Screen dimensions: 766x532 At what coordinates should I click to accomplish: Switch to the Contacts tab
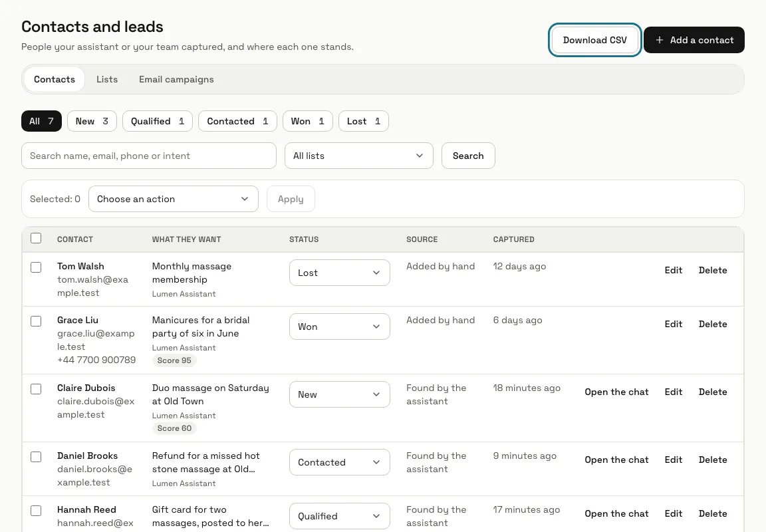tap(55, 79)
